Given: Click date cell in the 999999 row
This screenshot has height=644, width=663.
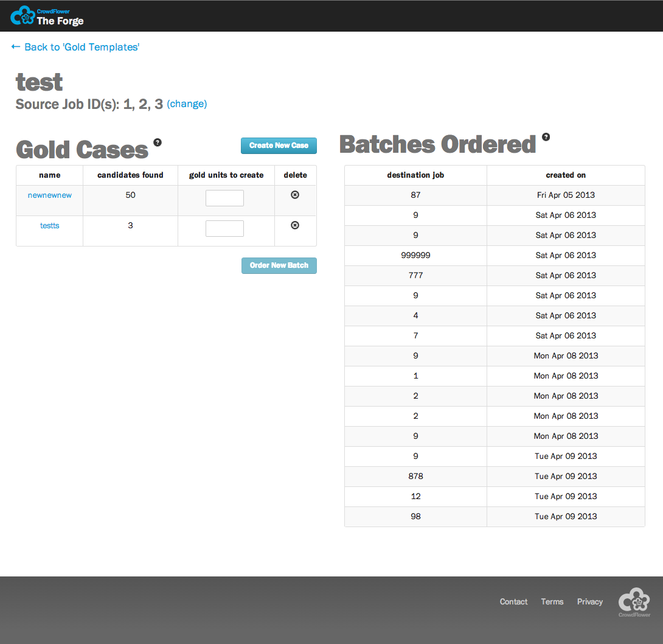Looking at the screenshot, I should point(566,255).
